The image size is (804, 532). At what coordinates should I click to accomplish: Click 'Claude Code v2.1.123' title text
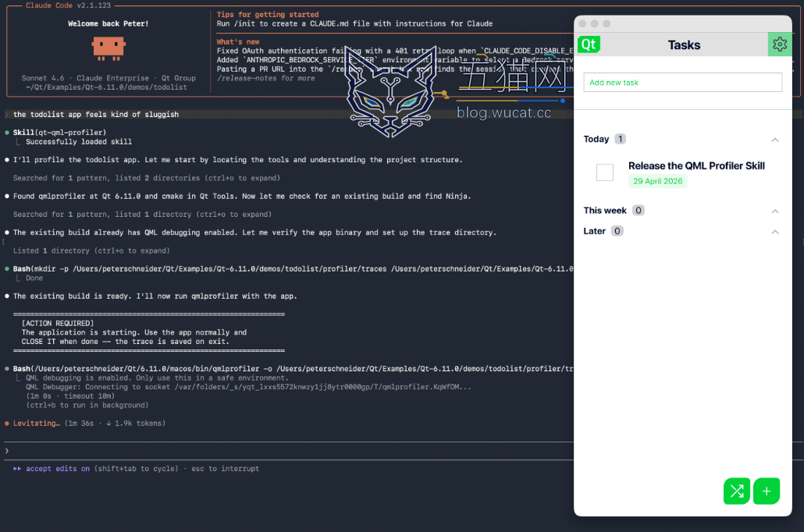[x=68, y=5]
